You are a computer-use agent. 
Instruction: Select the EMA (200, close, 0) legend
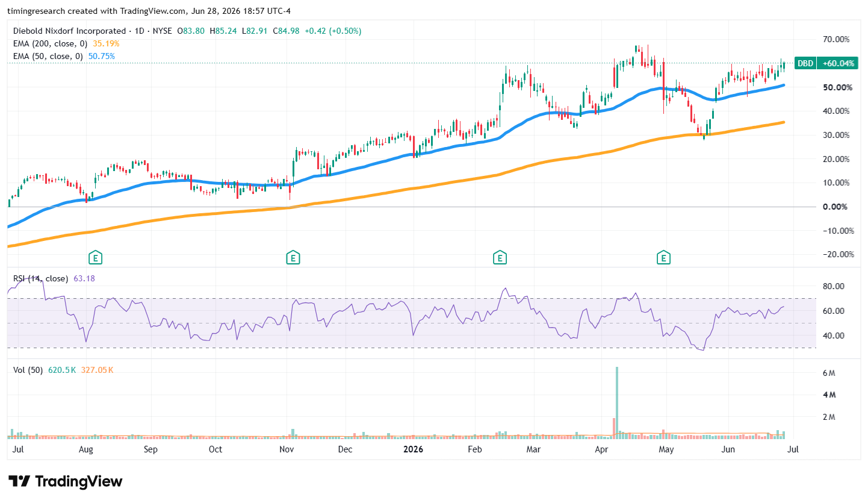coord(51,43)
